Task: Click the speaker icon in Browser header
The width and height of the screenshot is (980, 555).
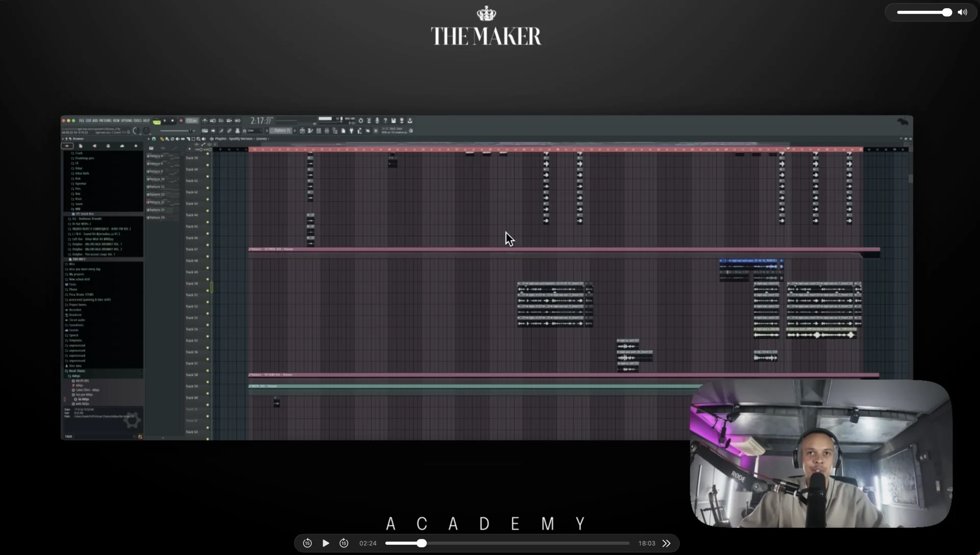Action: (94, 146)
